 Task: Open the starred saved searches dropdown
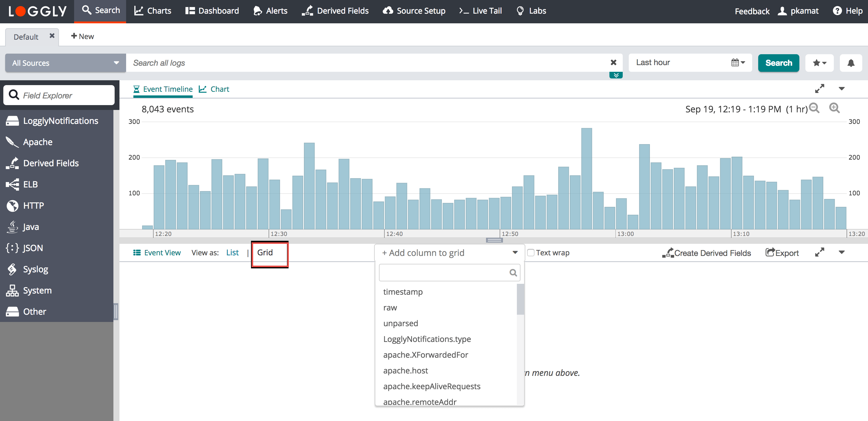point(819,63)
